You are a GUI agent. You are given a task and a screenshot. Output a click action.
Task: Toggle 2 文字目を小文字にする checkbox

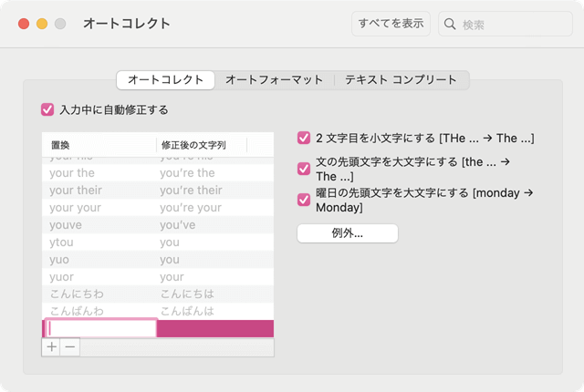click(304, 139)
